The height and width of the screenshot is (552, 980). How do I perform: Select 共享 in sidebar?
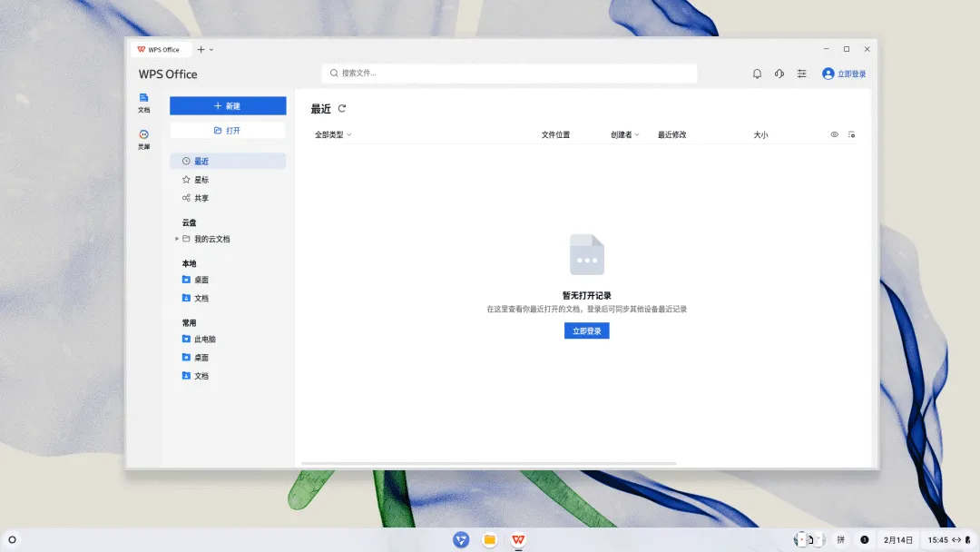tap(228, 198)
